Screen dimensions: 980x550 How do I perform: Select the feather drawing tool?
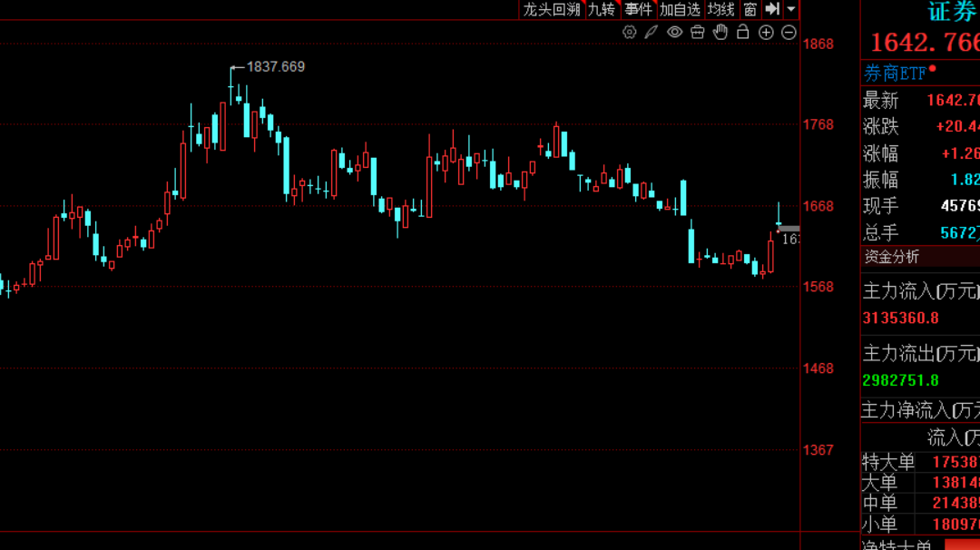[652, 33]
